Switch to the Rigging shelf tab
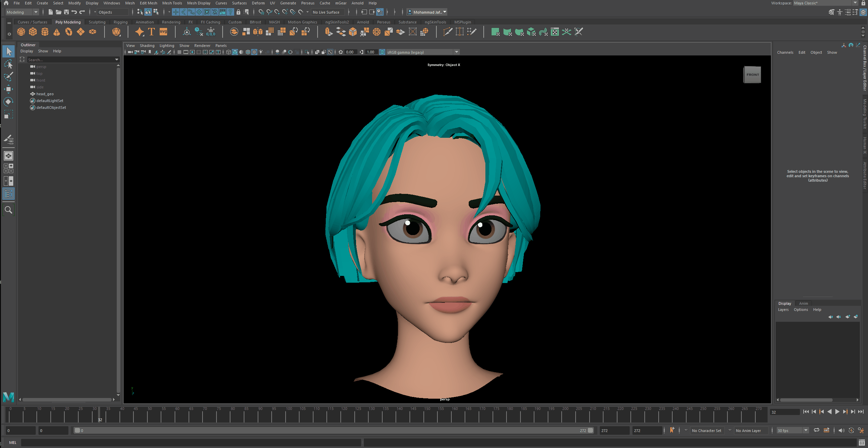 pos(120,22)
